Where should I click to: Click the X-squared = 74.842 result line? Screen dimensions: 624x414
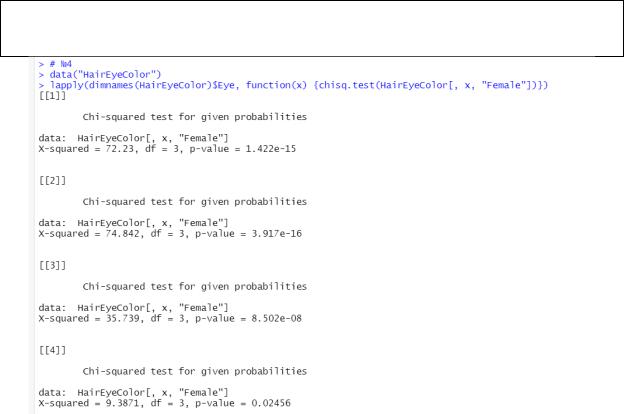coord(170,234)
